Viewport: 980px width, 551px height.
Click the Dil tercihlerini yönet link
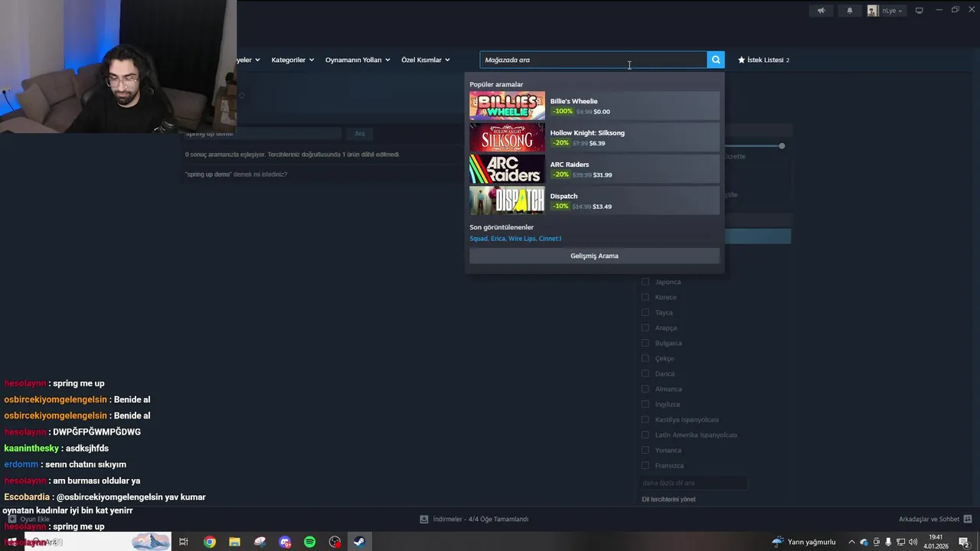tap(668, 499)
